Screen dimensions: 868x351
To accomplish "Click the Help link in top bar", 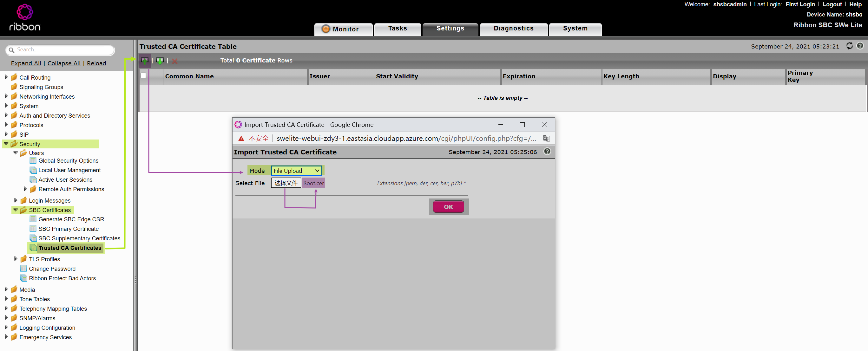I will click(855, 4).
